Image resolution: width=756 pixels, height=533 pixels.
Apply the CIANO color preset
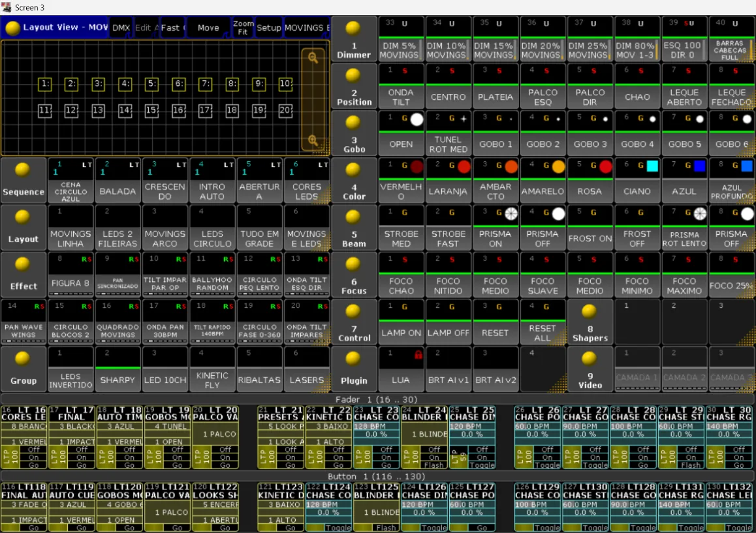(637, 180)
